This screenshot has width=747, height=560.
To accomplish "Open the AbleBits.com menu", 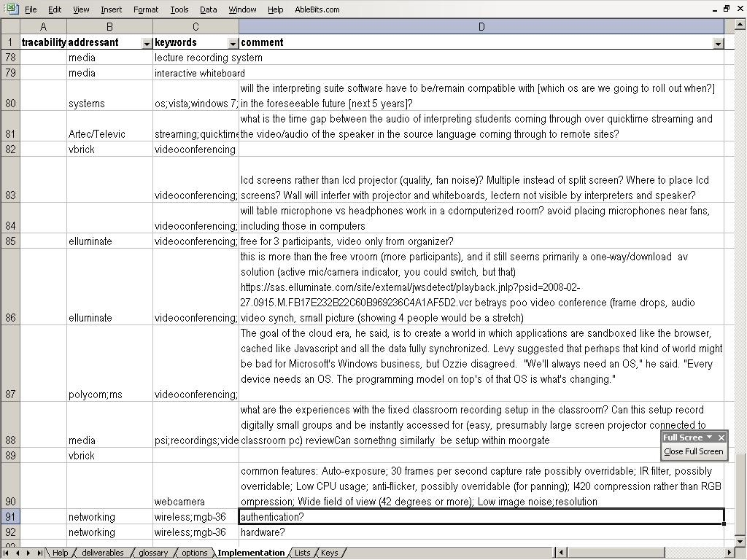I will [317, 9].
